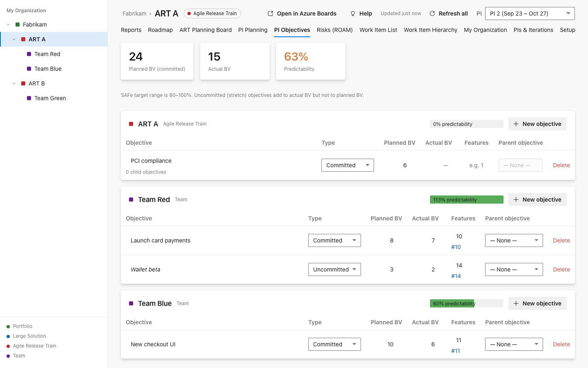This screenshot has width=588, height=368.
Task: Collapse the ART B tree node chevron
Action: [x=14, y=83]
